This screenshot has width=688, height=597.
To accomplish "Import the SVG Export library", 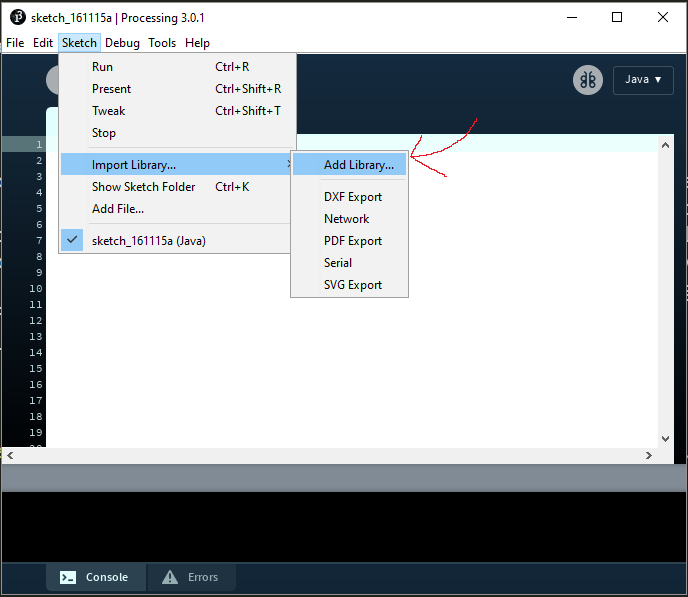I will pyautogui.click(x=350, y=284).
